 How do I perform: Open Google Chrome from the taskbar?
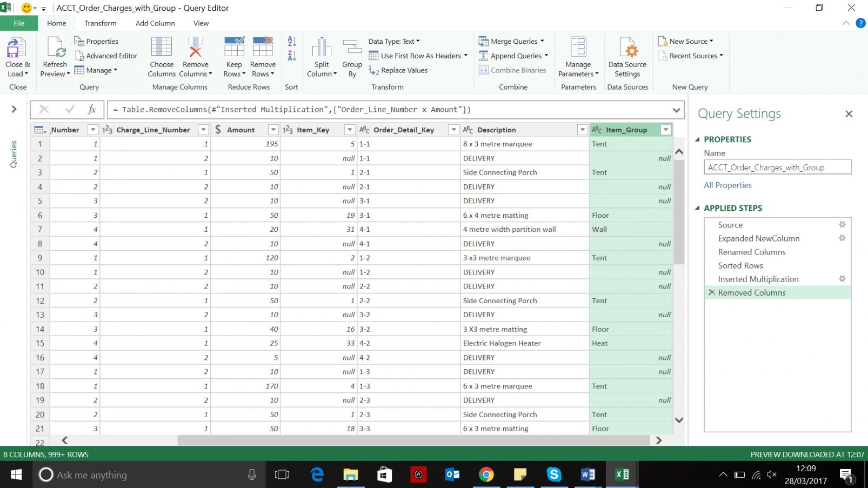[x=486, y=474]
